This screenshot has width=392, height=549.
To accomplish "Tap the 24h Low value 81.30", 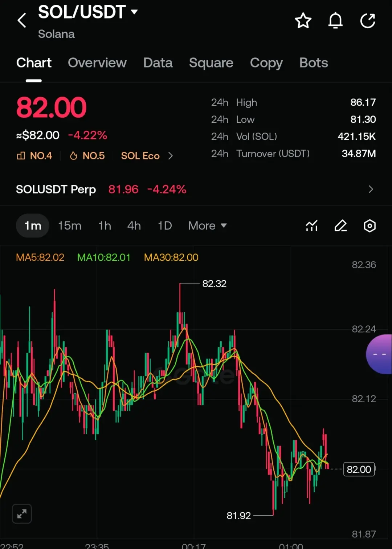I will [363, 119].
